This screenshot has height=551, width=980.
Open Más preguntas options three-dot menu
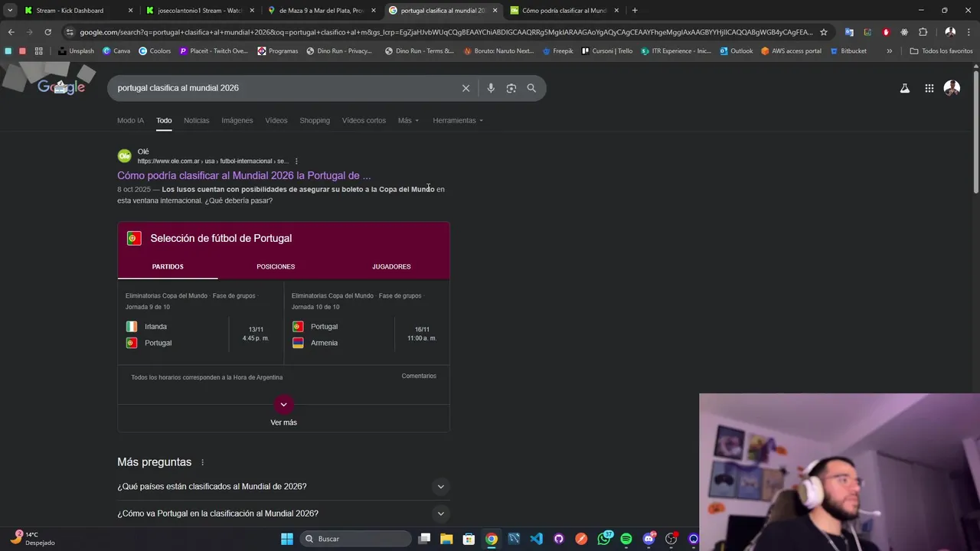[202, 462]
